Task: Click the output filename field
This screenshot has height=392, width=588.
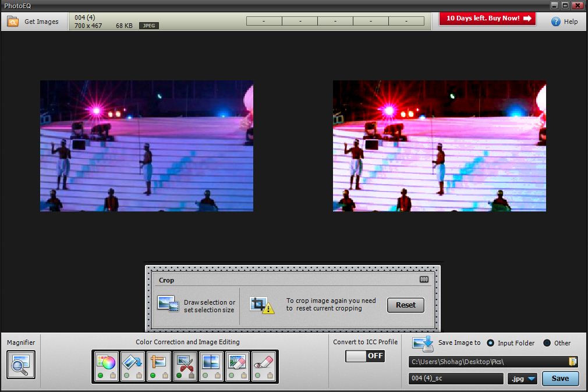Action: click(x=456, y=379)
